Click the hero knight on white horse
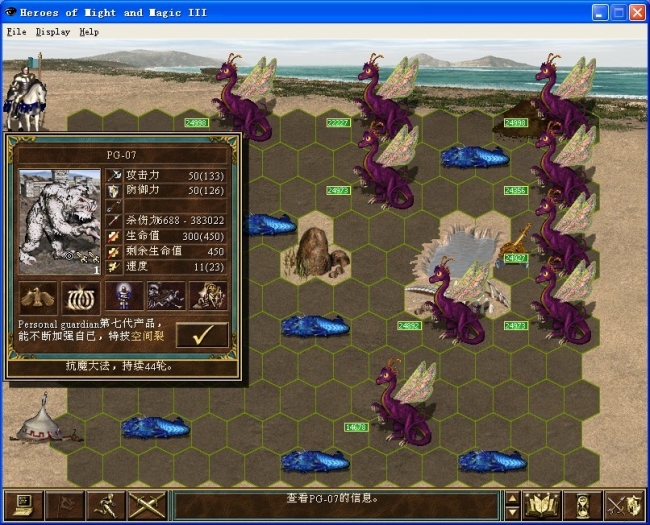Viewport: 650px width, 525px height. point(26,95)
